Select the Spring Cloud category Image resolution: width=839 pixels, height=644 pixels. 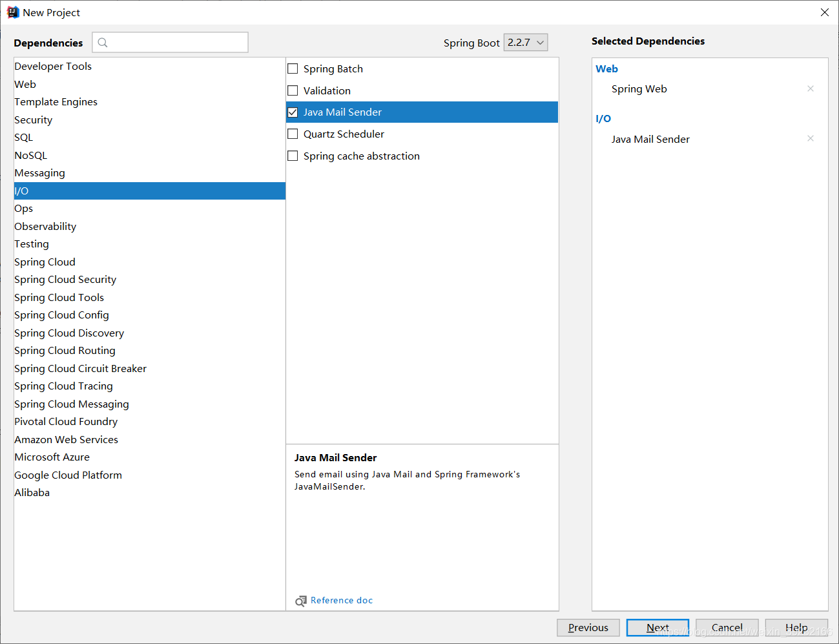point(150,262)
